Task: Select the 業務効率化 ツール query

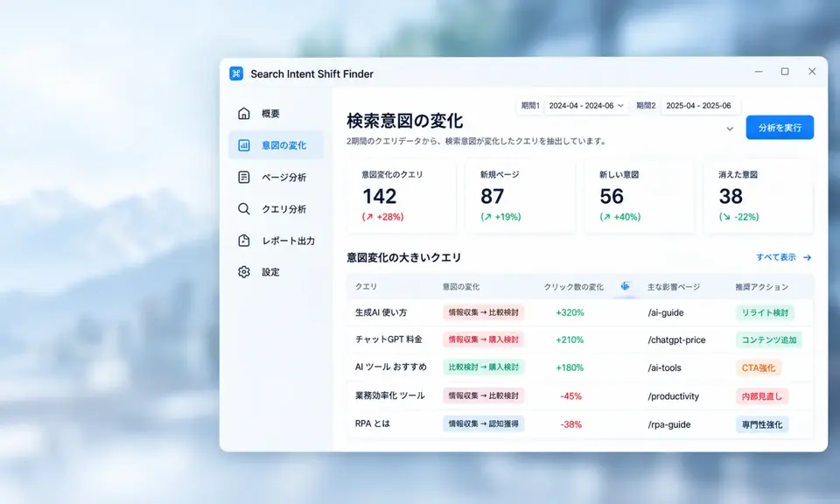Action: click(x=390, y=395)
